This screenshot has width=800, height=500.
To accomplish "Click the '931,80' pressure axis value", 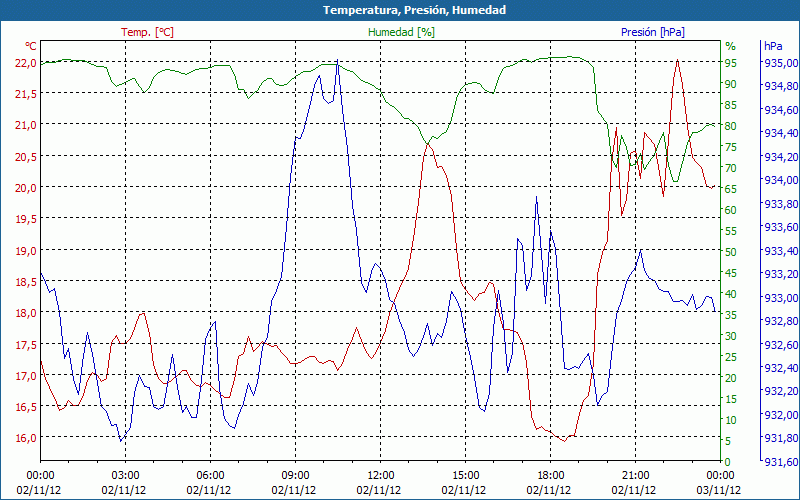I will point(781,438).
